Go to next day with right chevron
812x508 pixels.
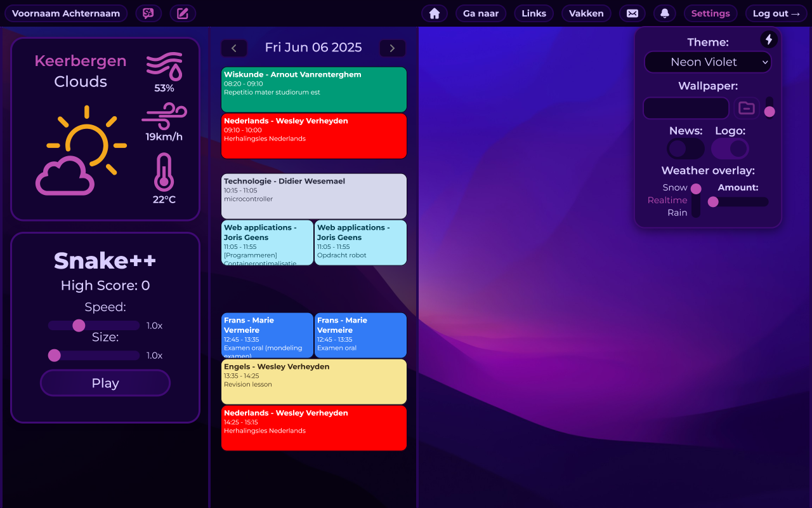[x=392, y=48]
